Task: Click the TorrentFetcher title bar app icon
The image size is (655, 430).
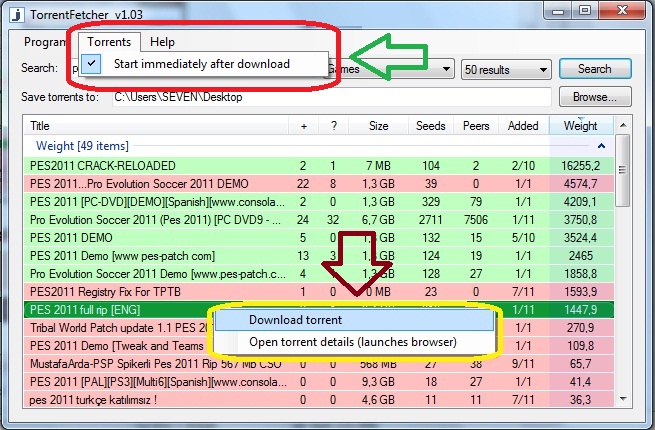Action: (17, 15)
